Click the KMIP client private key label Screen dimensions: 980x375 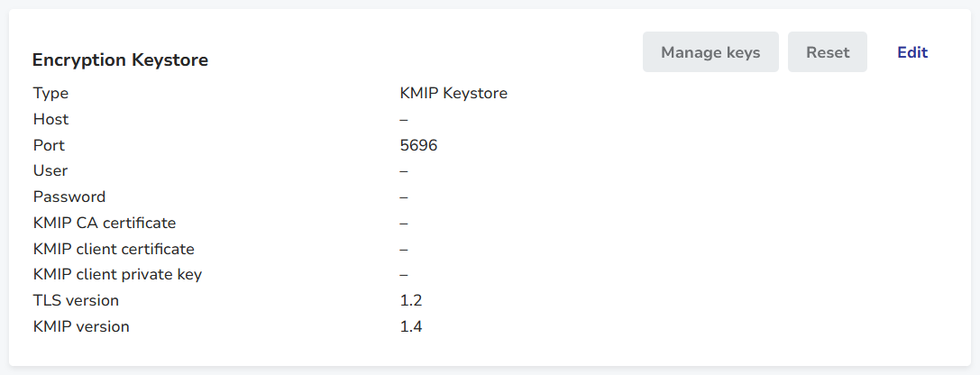click(117, 275)
